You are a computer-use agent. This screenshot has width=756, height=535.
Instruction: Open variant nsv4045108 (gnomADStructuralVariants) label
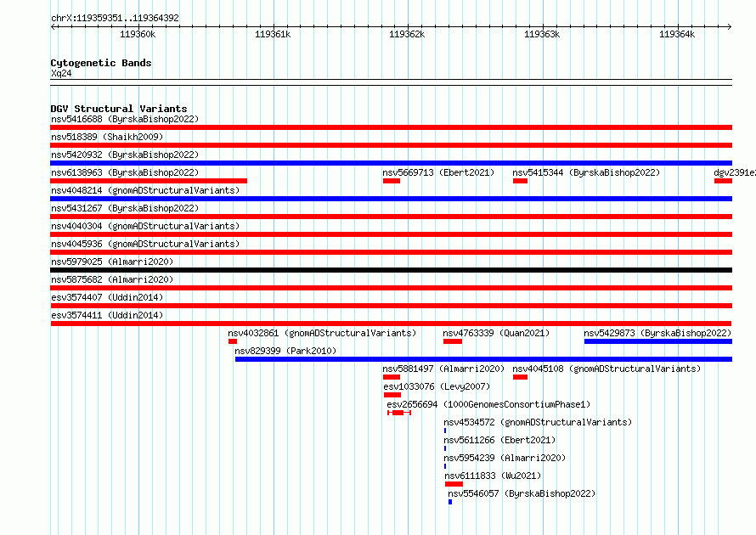pos(606,369)
